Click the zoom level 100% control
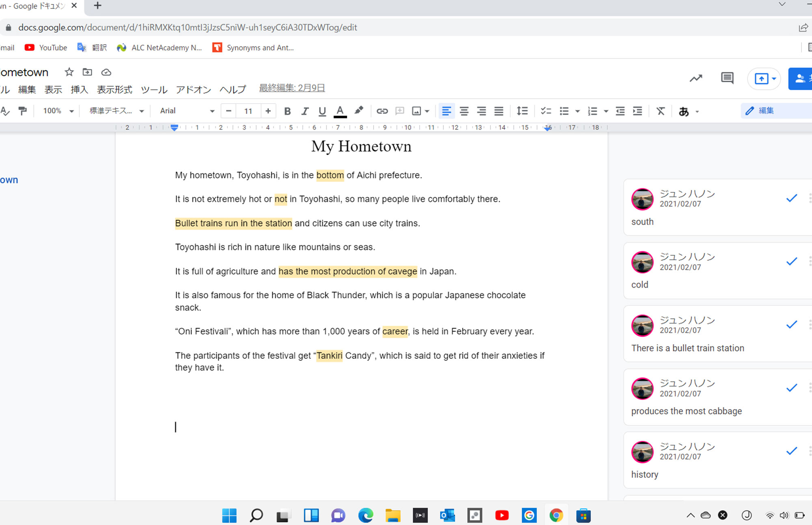Viewport: 812px width, 525px height. tap(57, 111)
